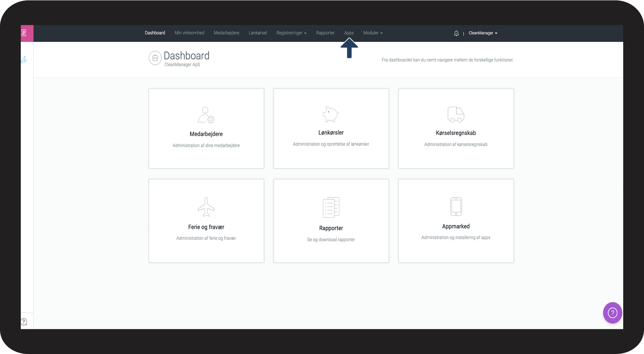Click the airplane Ferie og fravær icon
The image size is (644, 354).
click(x=206, y=207)
